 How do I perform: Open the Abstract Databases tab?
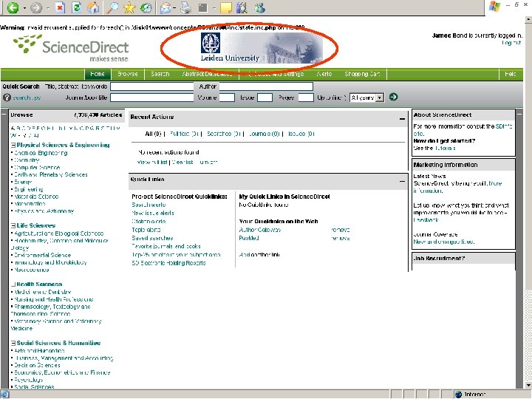pyautogui.click(x=208, y=74)
